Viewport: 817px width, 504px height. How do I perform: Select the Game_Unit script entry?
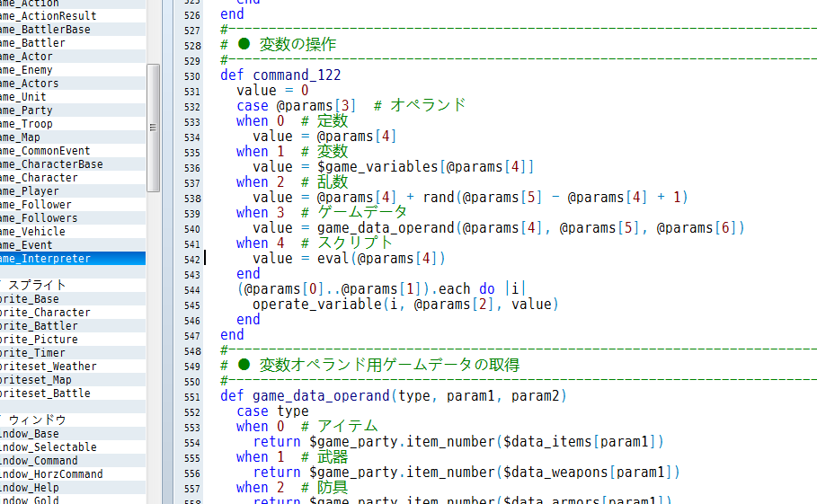73,97
